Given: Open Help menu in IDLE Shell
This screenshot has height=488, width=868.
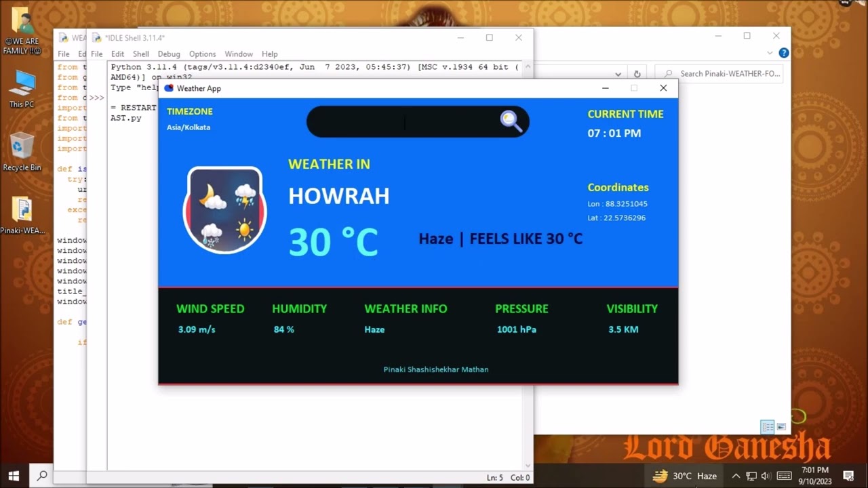Looking at the screenshot, I should (270, 54).
